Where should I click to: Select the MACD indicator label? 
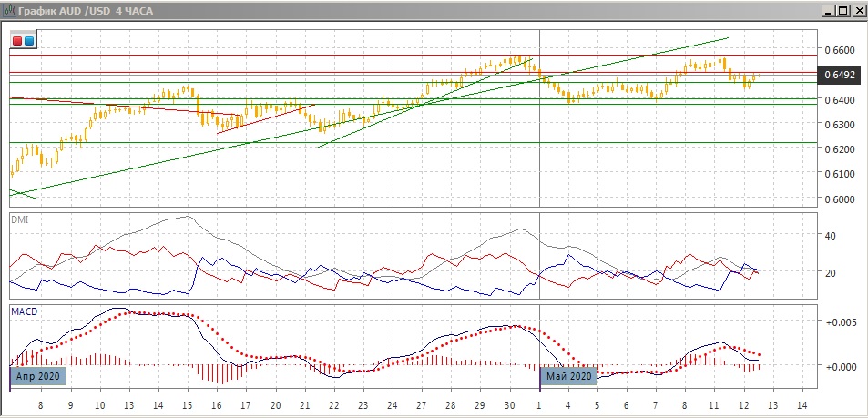tap(22, 311)
